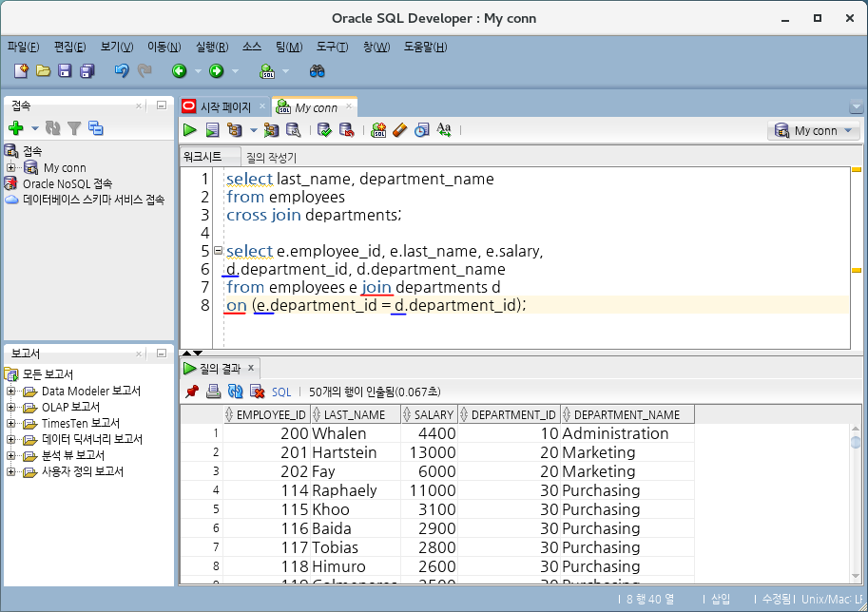
Task: Open a file with the folder icon
Action: tap(43, 71)
